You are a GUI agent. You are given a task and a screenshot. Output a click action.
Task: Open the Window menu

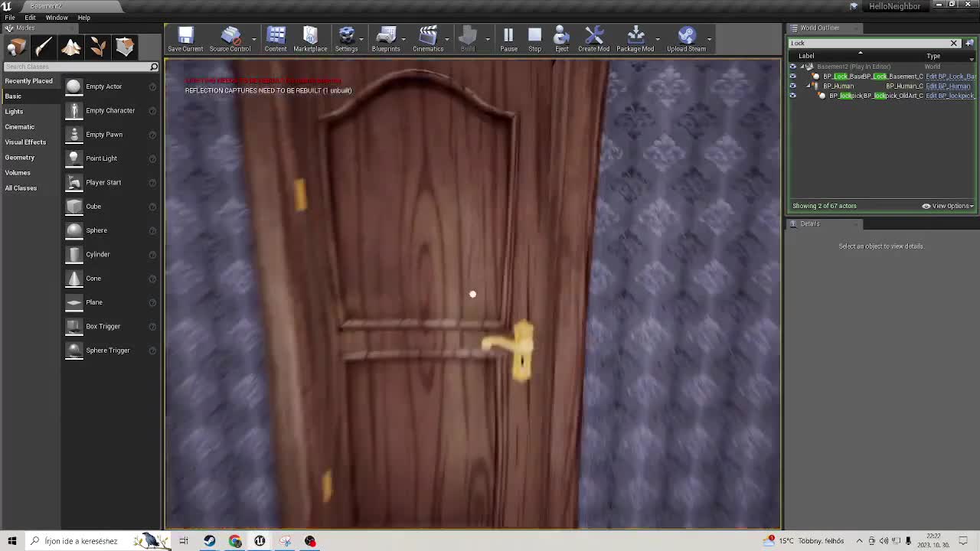57,18
